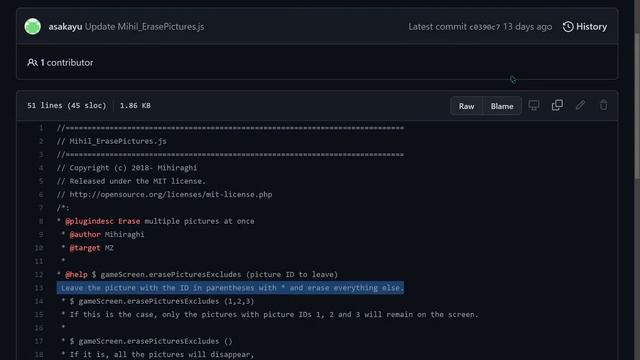This screenshot has height=360, width=640.
Task: View the file History
Action: coord(585,27)
